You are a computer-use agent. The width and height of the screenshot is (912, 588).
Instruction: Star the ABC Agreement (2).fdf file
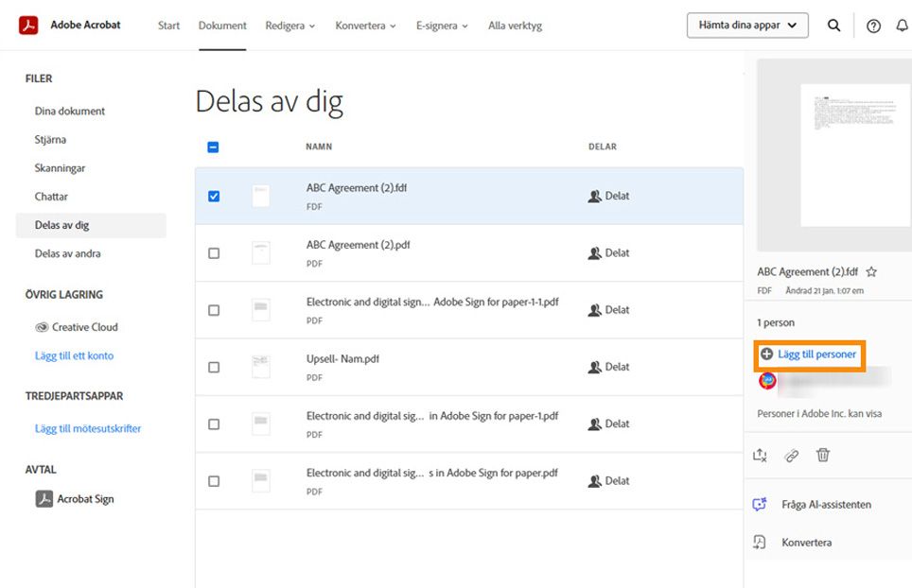coord(870,271)
